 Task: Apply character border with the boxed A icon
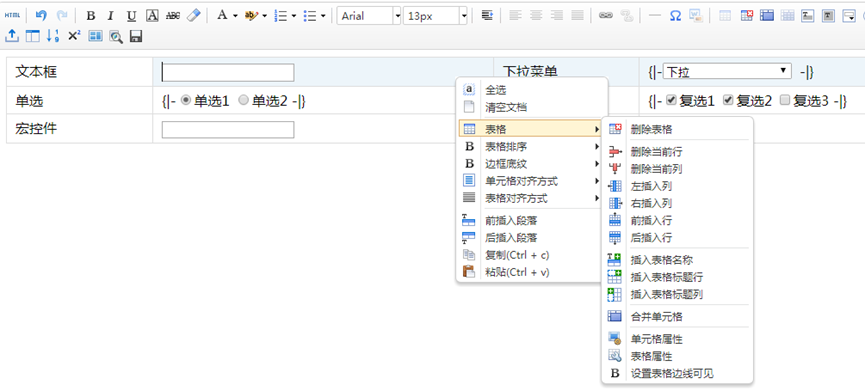tap(152, 16)
